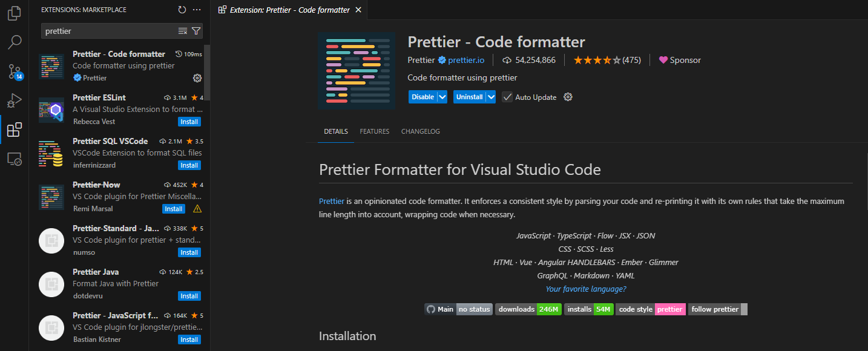This screenshot has width=868, height=351.
Task: Click the Uninstall button
Action: click(x=470, y=97)
